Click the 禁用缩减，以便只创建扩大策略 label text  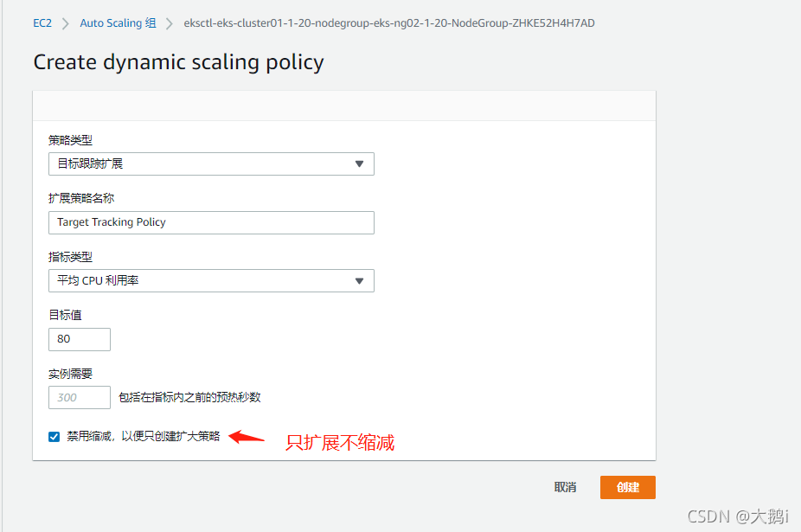[x=144, y=437]
